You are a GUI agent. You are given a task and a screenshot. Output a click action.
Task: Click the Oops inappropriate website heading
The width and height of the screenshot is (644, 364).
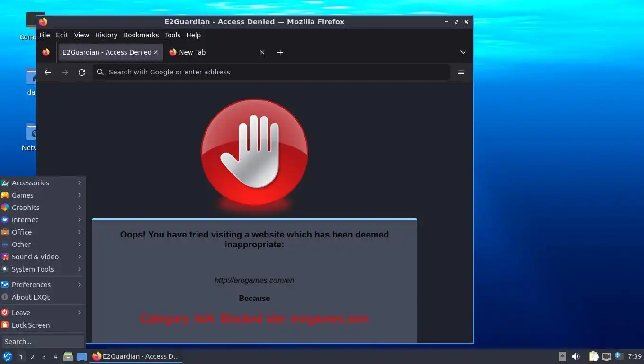coord(254,239)
